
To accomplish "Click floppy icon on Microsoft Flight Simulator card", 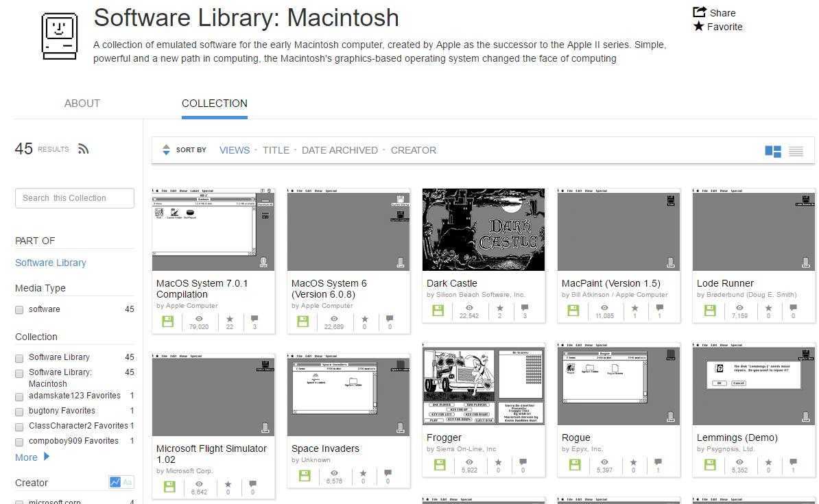I will point(169,486).
